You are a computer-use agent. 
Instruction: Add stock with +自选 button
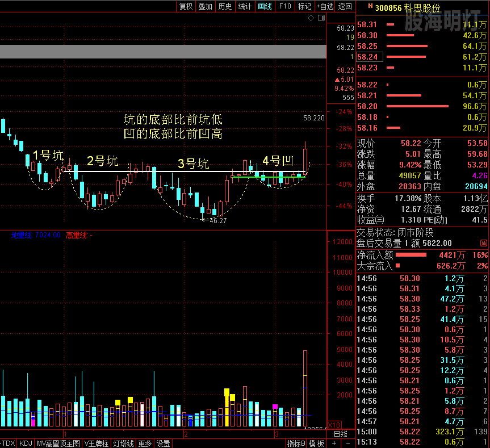tap(325, 6)
